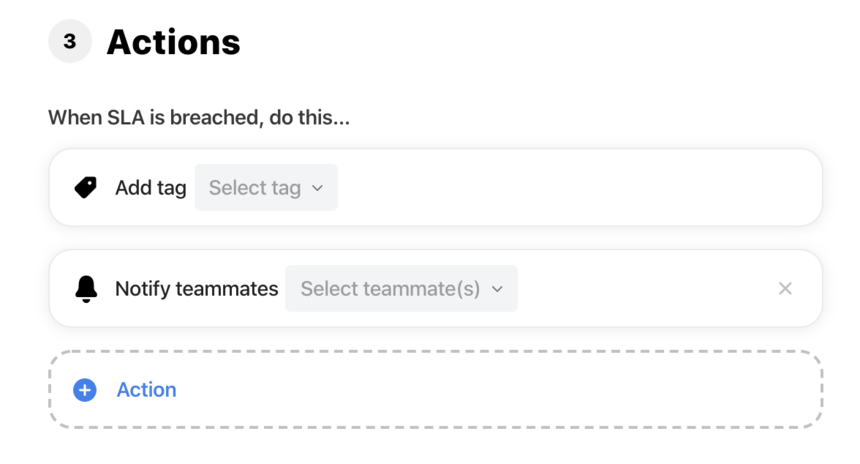Click the bell icon for Notify teammates
Image resolution: width=860 pixels, height=464 pixels.
(x=86, y=288)
